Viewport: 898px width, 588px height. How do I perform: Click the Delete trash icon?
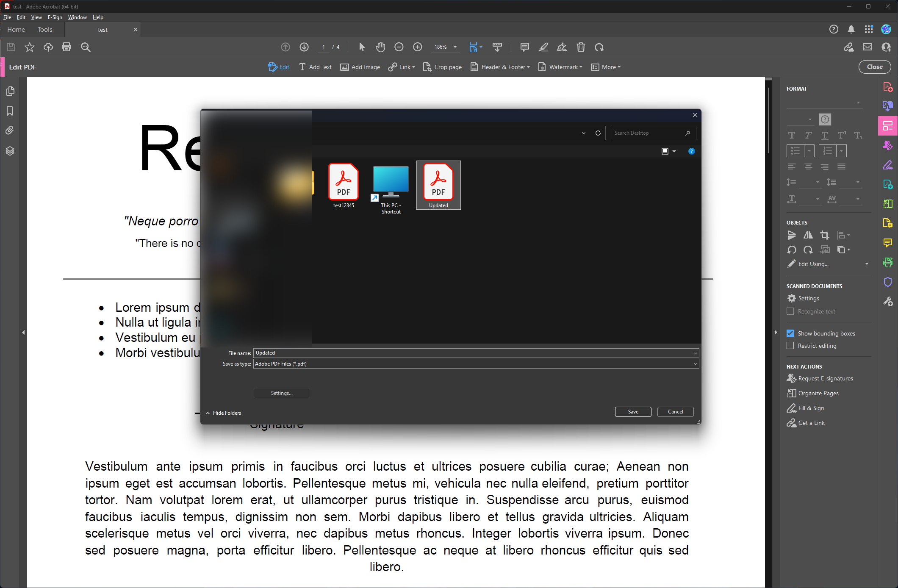point(581,47)
